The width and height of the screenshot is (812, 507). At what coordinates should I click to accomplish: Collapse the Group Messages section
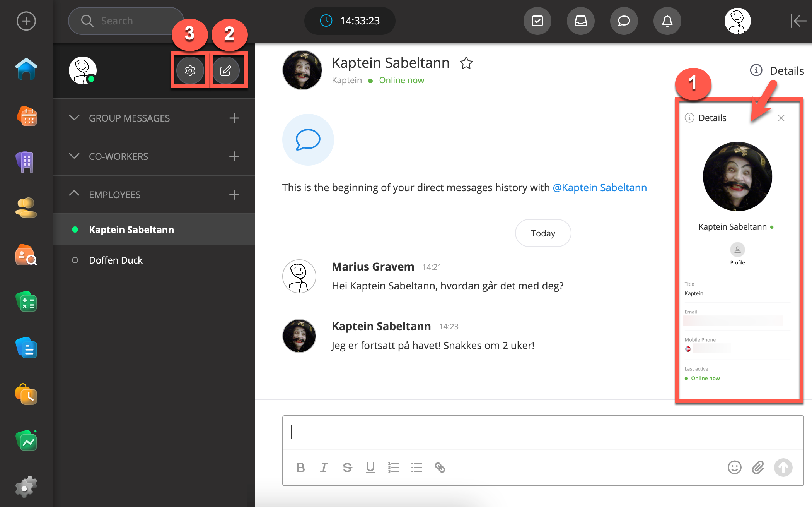pos(74,118)
